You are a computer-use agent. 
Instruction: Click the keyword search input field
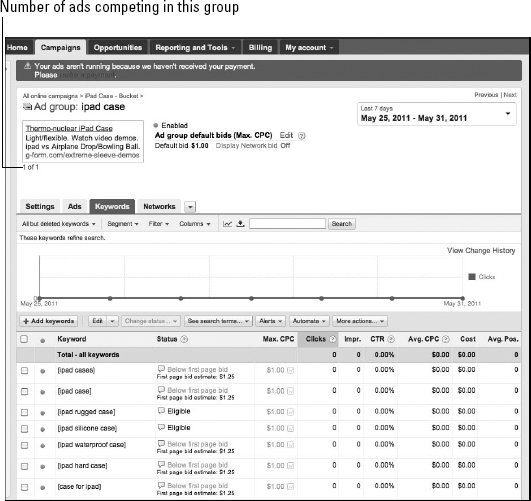(288, 224)
